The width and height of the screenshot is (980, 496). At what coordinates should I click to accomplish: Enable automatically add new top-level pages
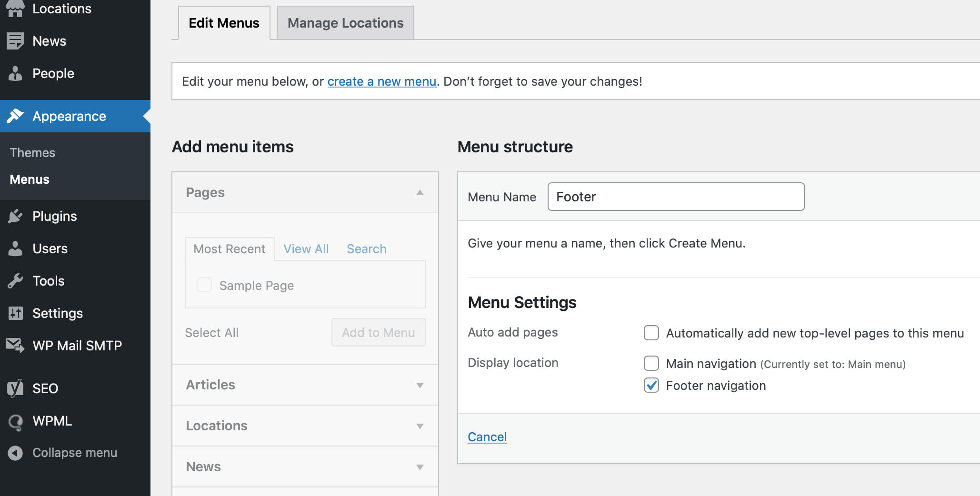[651, 333]
